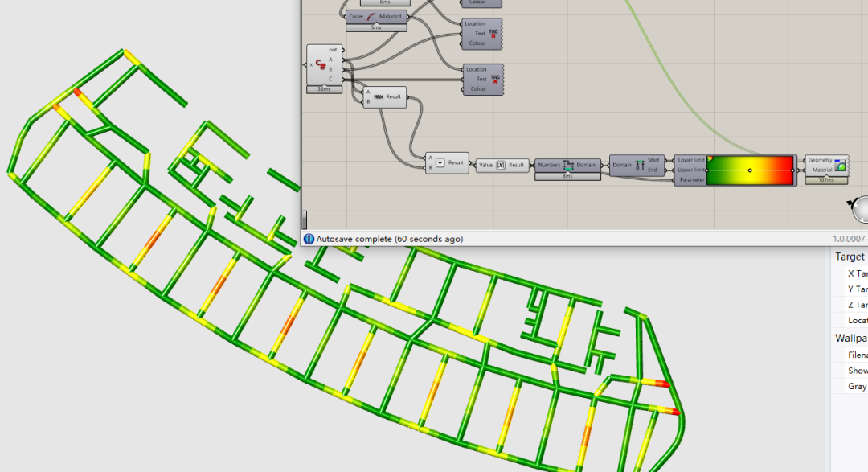Click Text input on the lowest Text Tag

pyautogui.click(x=481, y=80)
